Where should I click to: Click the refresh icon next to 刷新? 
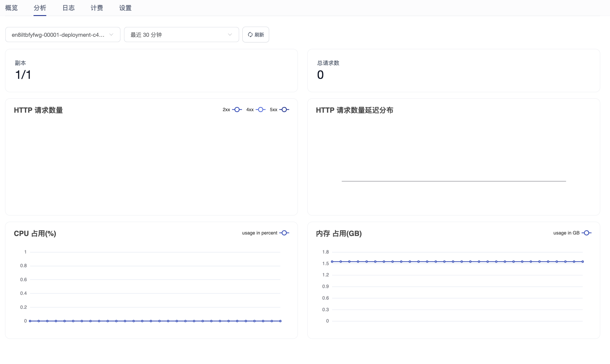click(x=250, y=34)
